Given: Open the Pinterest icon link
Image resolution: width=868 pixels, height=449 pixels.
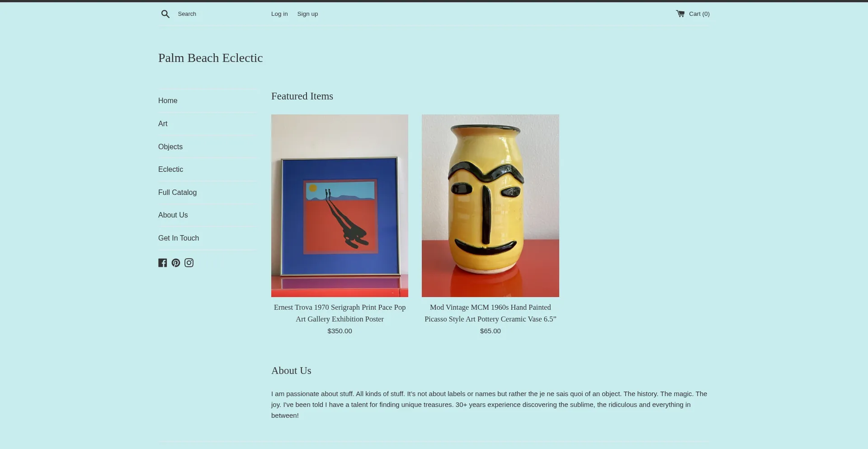Looking at the screenshot, I should [176, 263].
